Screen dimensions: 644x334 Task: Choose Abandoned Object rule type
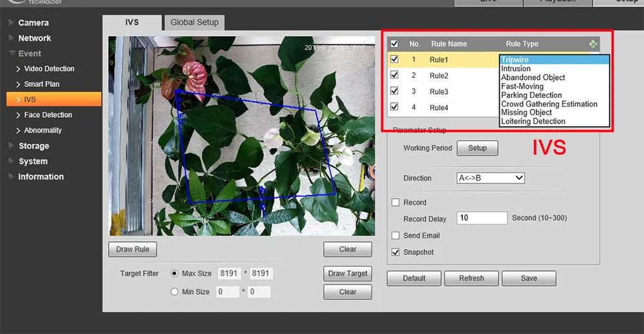pos(554,78)
